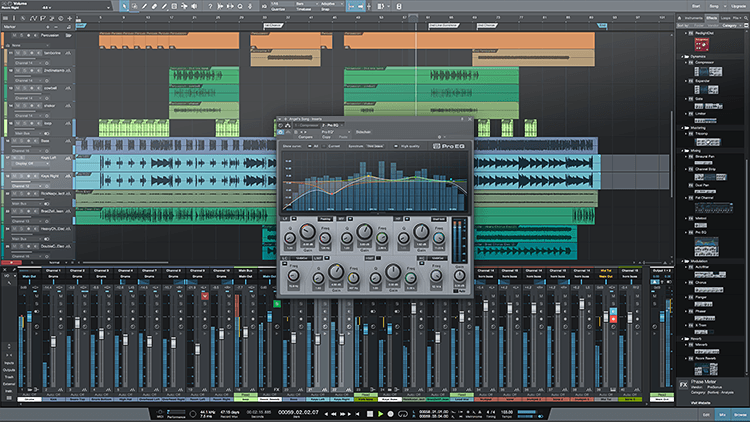Screen dimensions: 750x422
Task: Collapse the Modulation folder in browser
Action: 683,261
